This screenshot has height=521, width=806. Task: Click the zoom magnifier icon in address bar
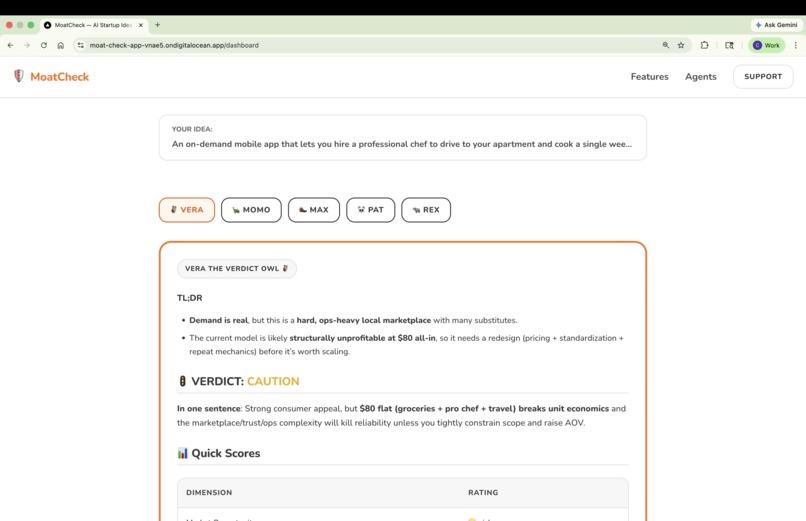pos(666,45)
